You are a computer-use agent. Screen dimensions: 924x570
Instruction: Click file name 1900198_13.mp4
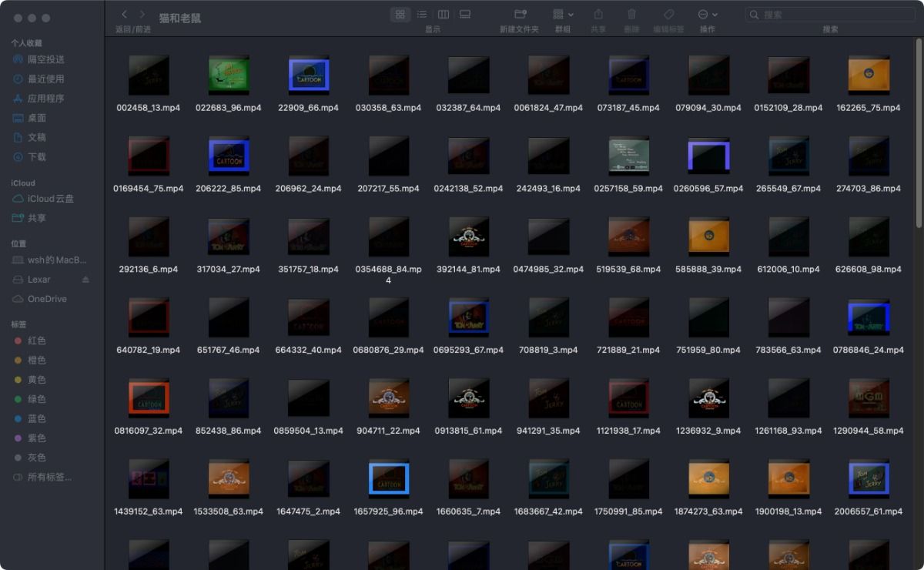[x=788, y=511]
